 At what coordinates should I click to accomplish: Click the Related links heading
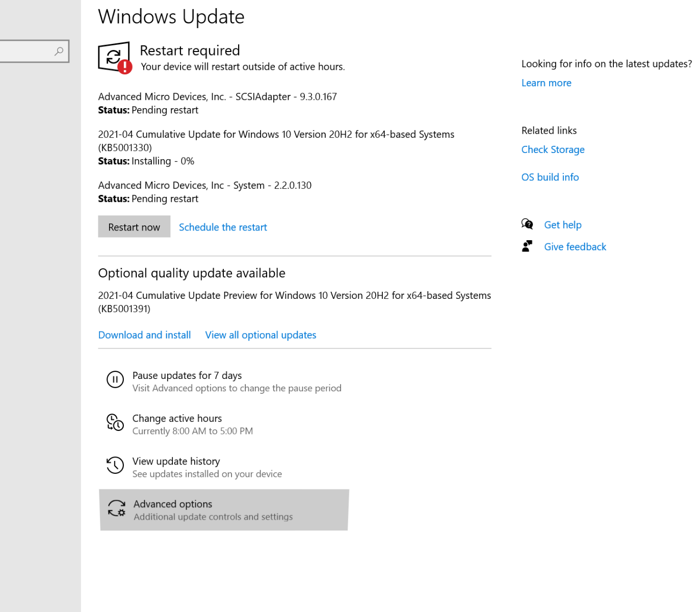pos(549,131)
